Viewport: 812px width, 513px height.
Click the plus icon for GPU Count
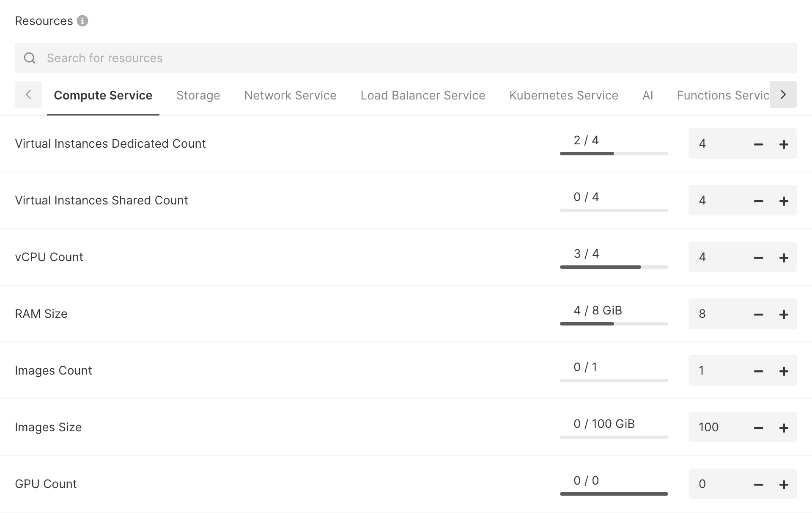(783, 485)
